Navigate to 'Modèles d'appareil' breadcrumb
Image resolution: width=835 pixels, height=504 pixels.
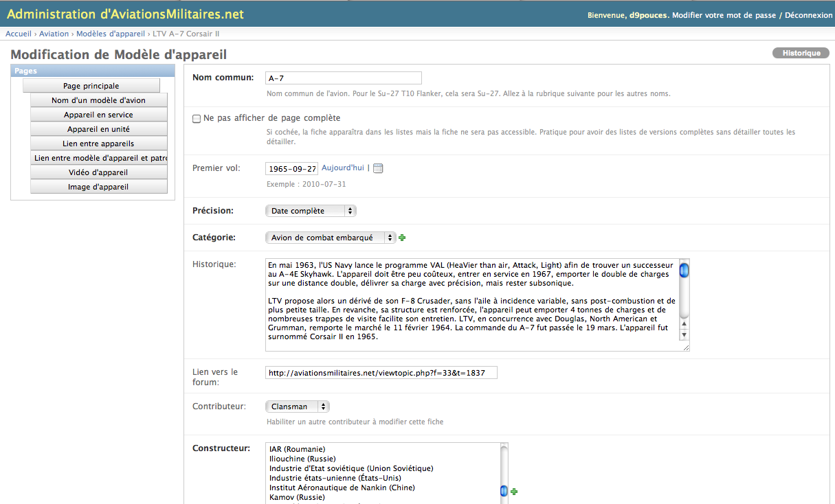[x=111, y=34]
